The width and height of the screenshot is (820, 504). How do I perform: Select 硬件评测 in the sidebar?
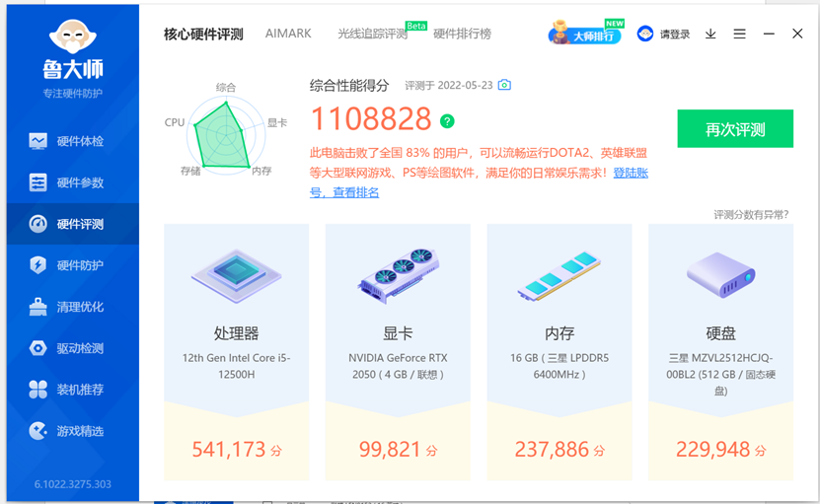73,224
